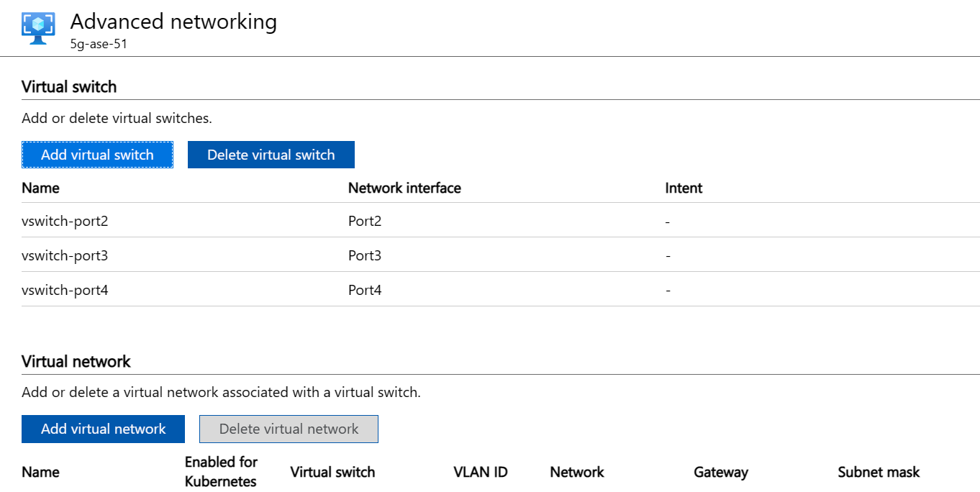This screenshot has height=492, width=980.
Task: Click the Add virtual network button
Action: 103,429
